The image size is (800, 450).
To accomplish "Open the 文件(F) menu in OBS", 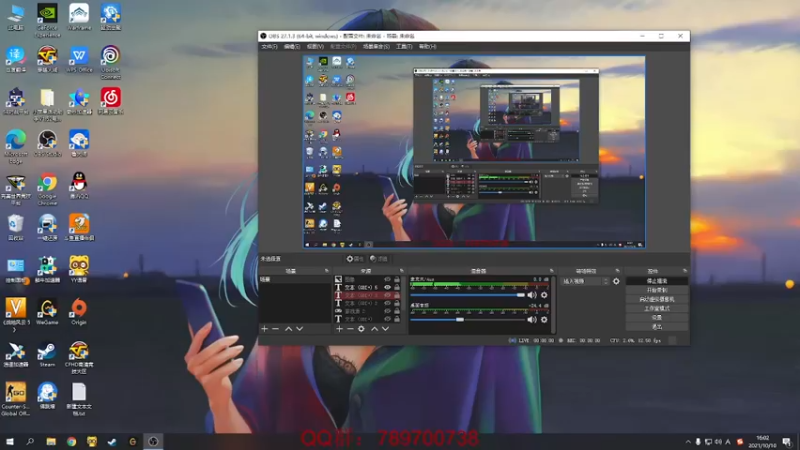I will pyautogui.click(x=269, y=46).
